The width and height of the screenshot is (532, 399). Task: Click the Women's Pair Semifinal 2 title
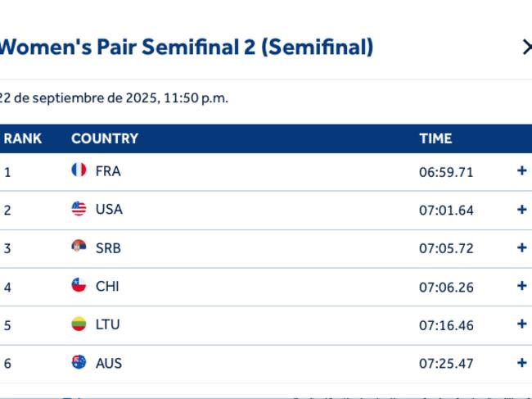(x=187, y=47)
